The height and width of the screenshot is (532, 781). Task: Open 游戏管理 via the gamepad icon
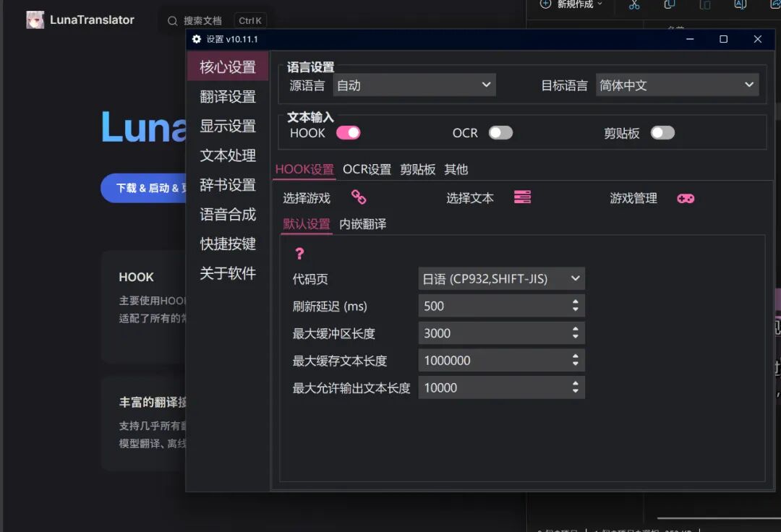coord(686,199)
